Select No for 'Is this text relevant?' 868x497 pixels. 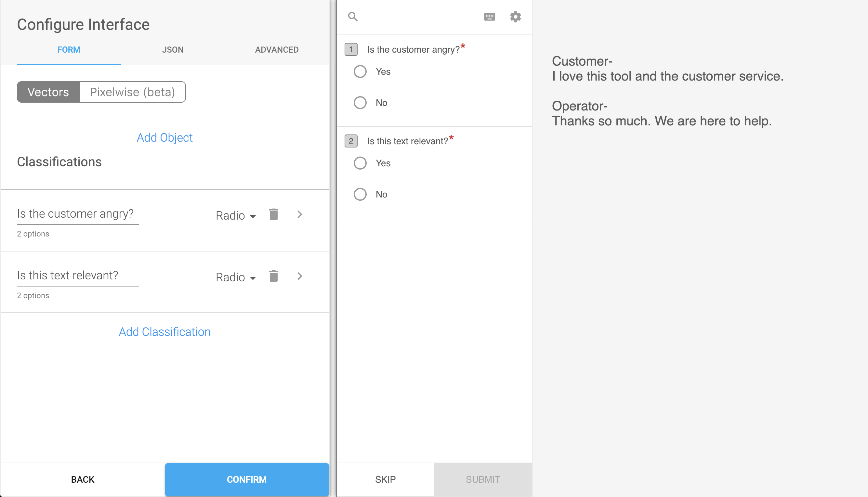point(360,194)
